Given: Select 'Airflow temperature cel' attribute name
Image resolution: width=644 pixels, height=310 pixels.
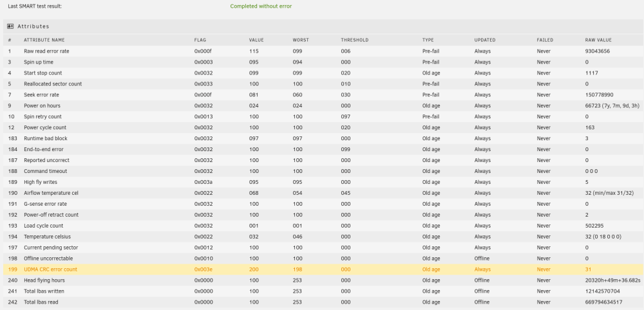Looking at the screenshot, I should pos(51,193).
